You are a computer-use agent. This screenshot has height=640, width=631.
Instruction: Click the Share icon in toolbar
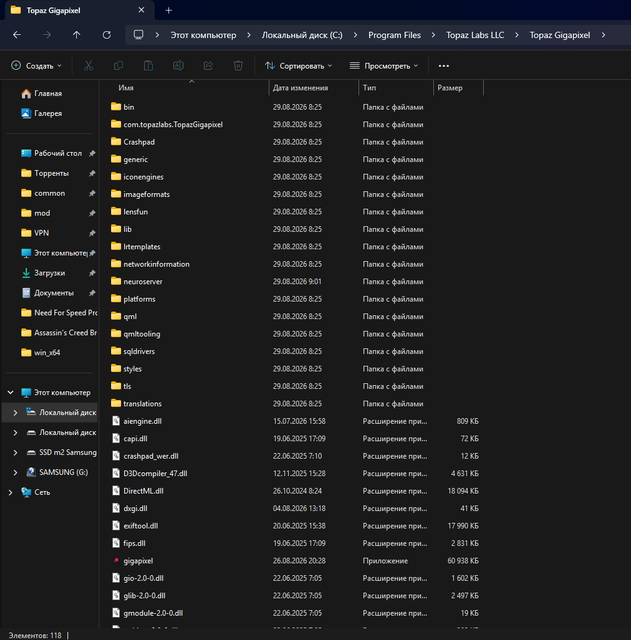[208, 66]
